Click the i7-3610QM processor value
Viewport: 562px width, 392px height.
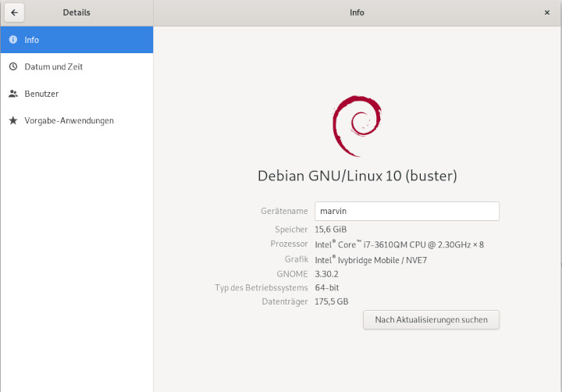coord(400,244)
